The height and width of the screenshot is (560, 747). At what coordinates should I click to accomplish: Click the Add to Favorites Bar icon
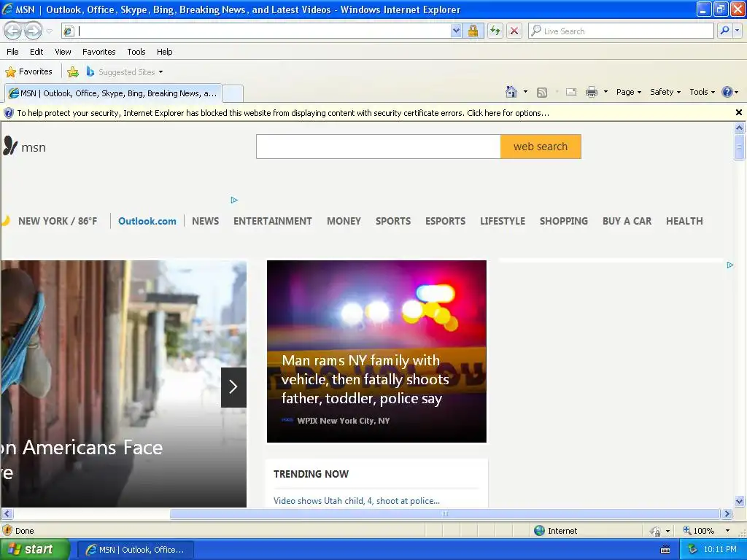click(73, 72)
